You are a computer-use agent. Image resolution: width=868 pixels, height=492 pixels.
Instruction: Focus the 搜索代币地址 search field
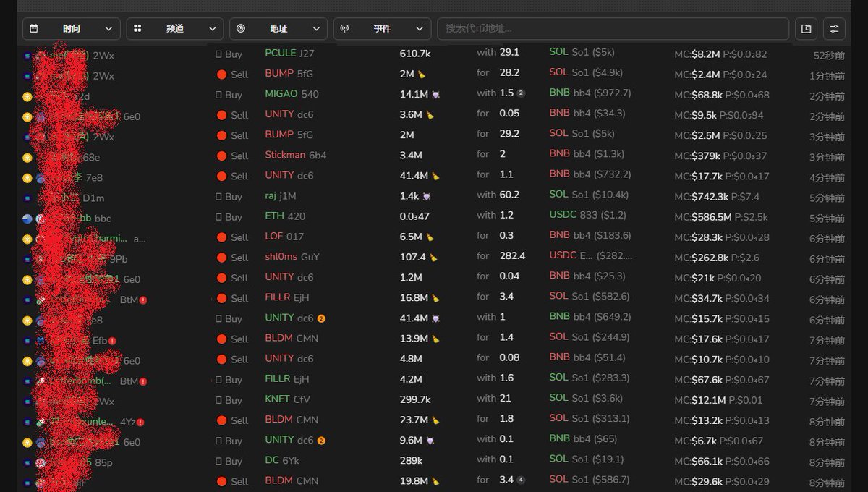coord(613,29)
